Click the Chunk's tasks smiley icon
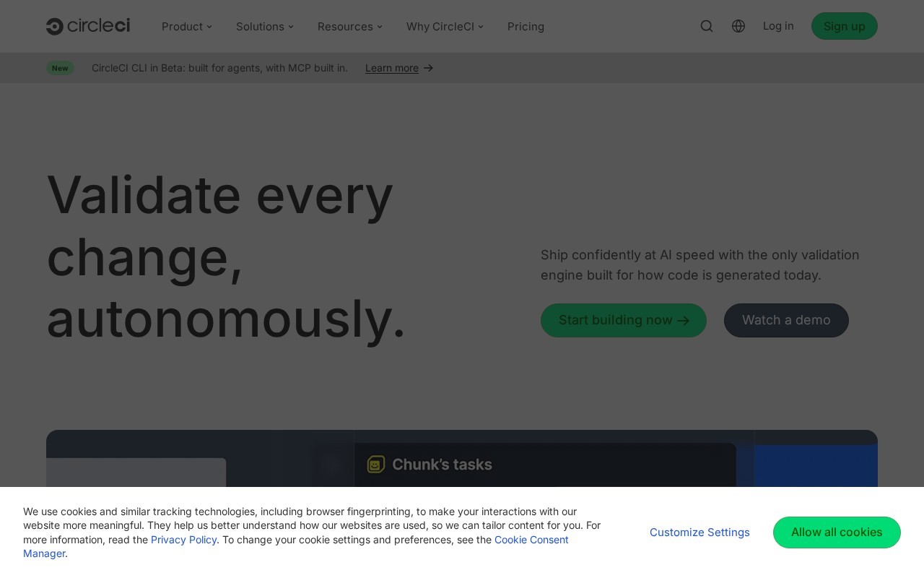Image resolution: width=924 pixels, height=578 pixels. (375, 465)
